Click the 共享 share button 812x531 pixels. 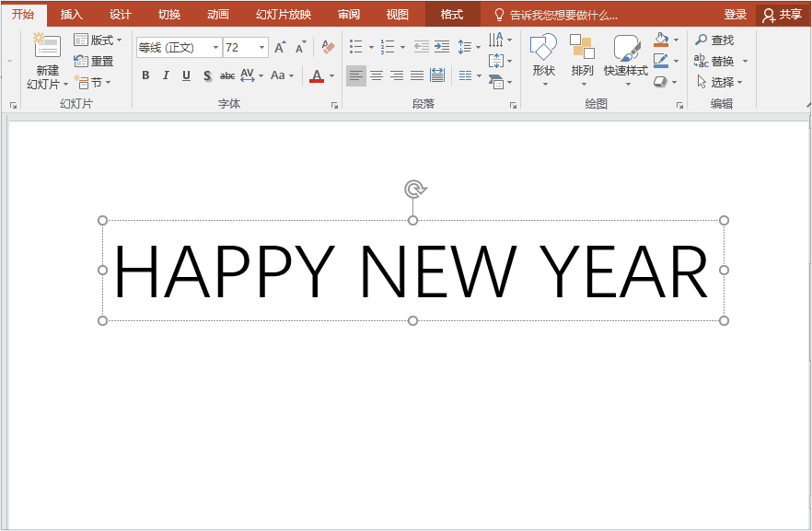(x=783, y=15)
